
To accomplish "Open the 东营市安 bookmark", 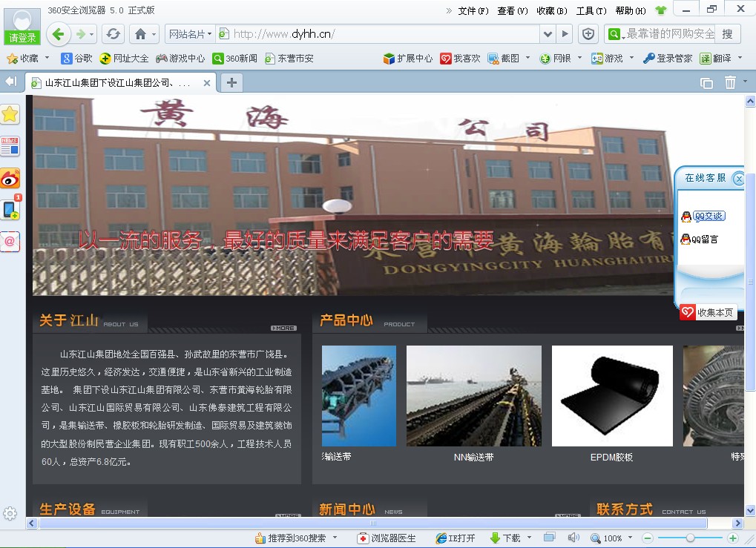I will click(289, 59).
